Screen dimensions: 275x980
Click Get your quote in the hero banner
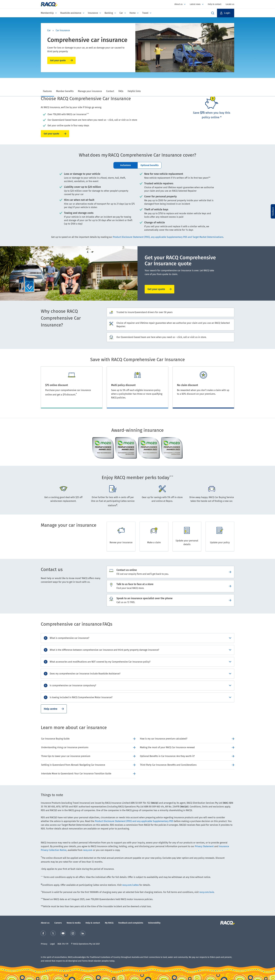point(61,60)
